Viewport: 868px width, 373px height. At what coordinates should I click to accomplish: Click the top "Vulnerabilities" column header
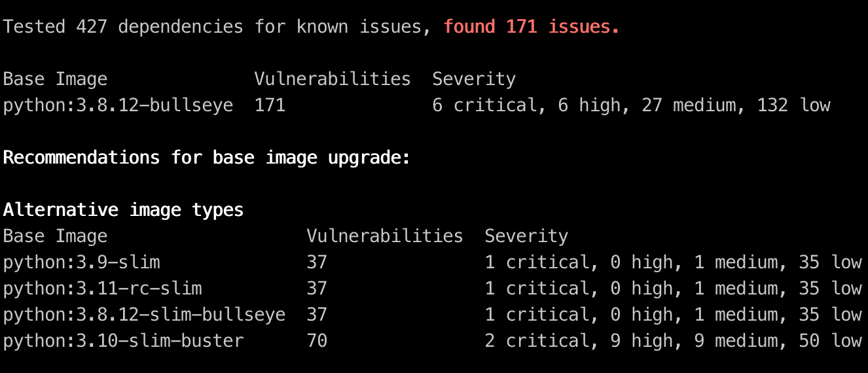[333, 79]
